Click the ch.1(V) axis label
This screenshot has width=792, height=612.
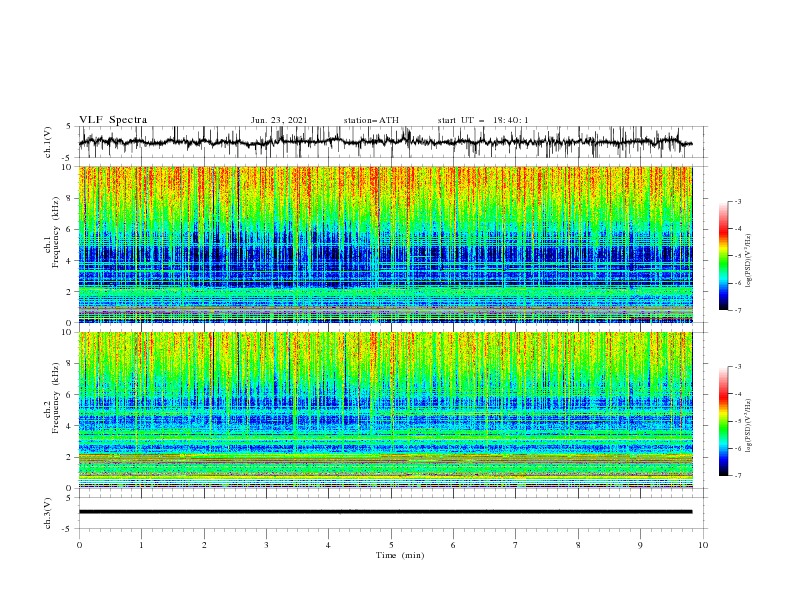pyautogui.click(x=48, y=142)
